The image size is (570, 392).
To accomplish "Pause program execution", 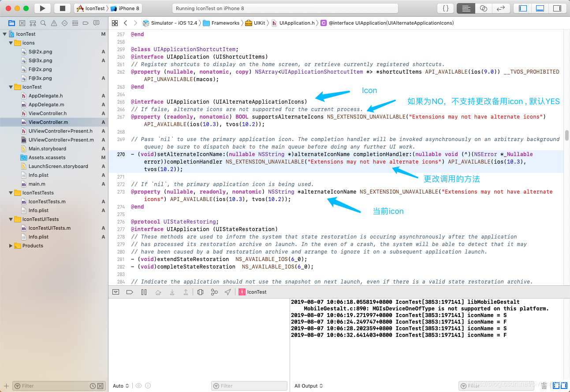I will tap(144, 292).
